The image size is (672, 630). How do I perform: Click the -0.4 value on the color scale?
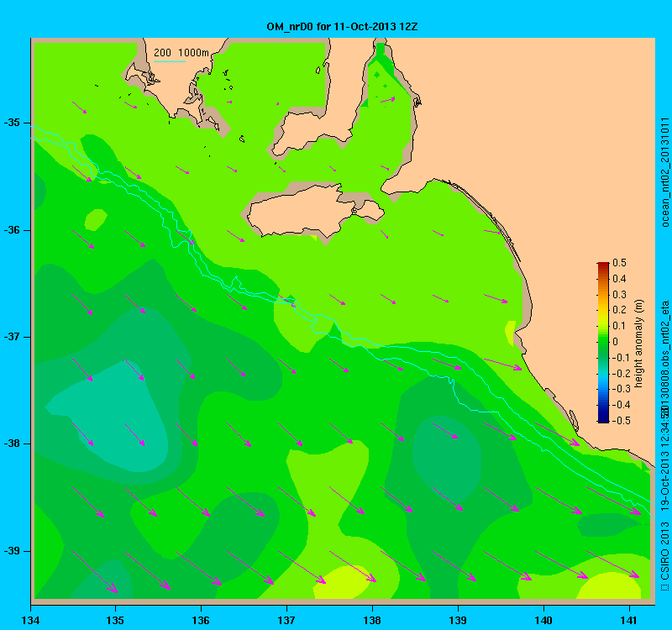[621, 405]
